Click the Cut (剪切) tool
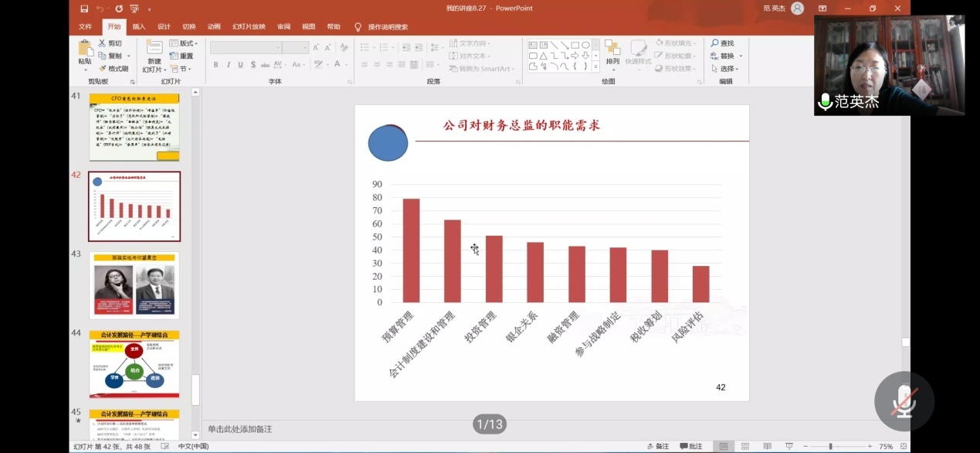Screen dimensions: 980x453 point(110,43)
